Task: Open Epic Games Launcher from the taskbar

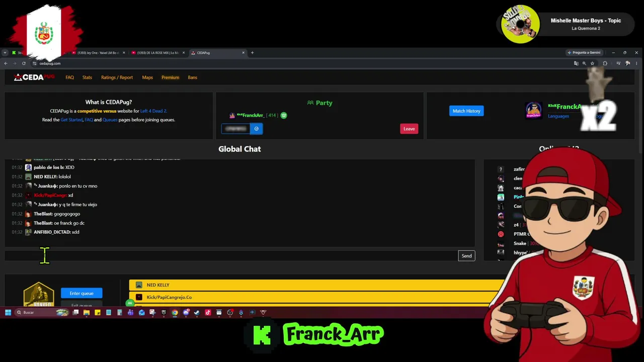Action: (164, 313)
